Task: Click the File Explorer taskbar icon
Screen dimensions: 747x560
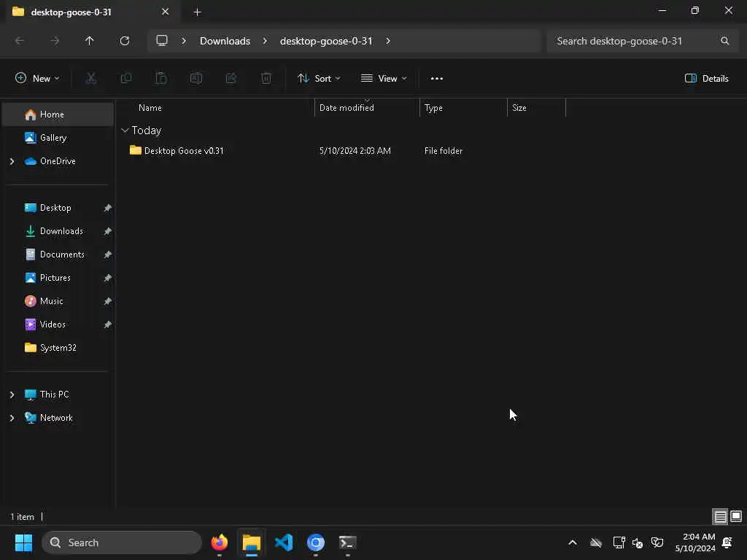Action: pyautogui.click(x=252, y=542)
